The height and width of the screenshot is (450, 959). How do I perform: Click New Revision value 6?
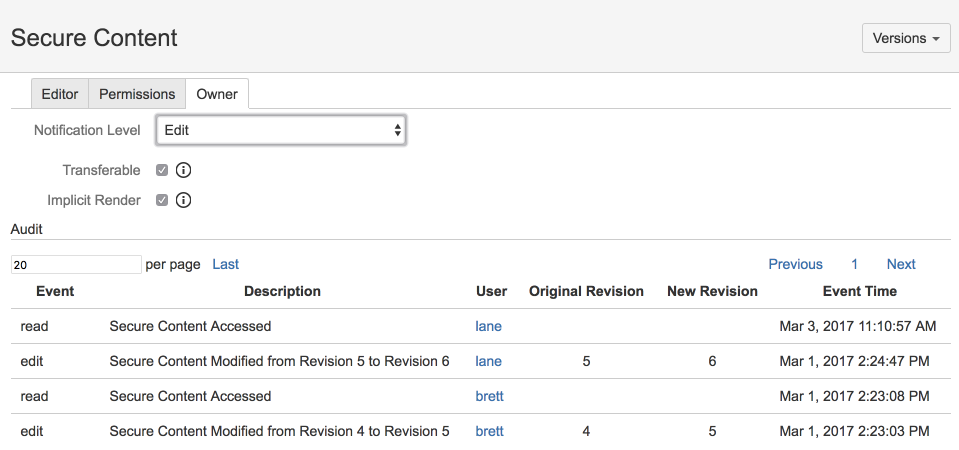click(x=713, y=361)
